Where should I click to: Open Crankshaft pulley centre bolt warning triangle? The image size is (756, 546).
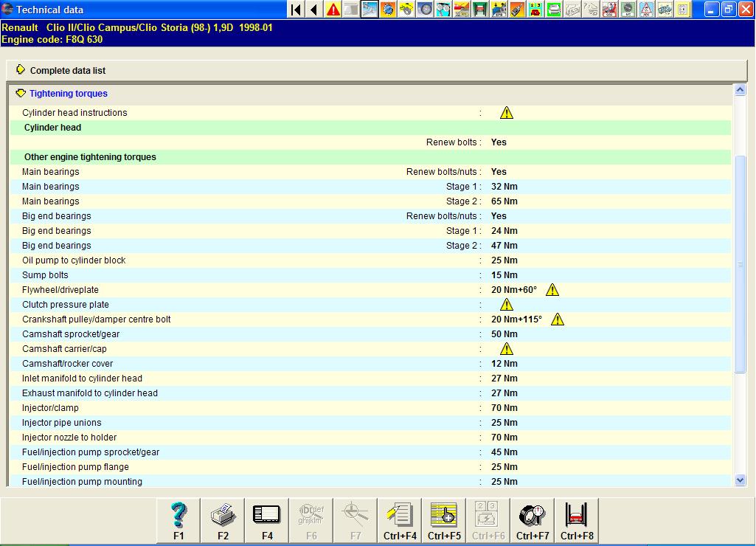click(558, 319)
